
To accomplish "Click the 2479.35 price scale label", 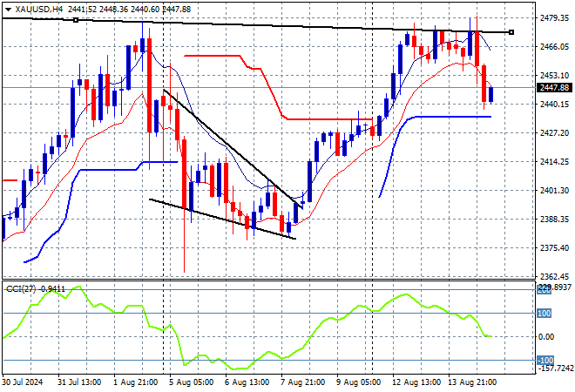I will 554,17.
